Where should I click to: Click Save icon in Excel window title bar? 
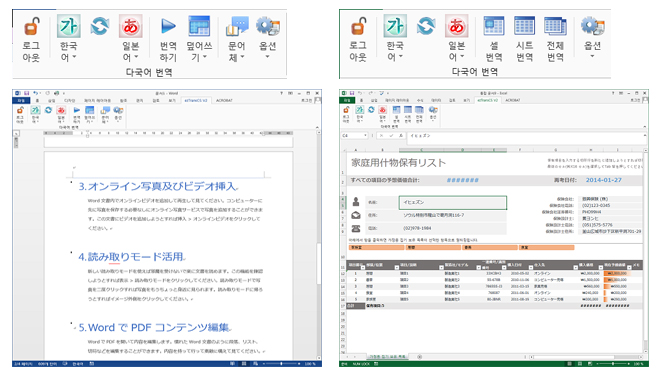tap(352, 93)
